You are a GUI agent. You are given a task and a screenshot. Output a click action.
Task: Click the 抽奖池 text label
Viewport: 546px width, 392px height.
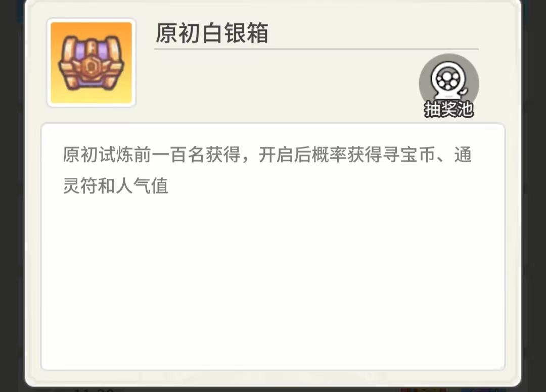click(449, 109)
